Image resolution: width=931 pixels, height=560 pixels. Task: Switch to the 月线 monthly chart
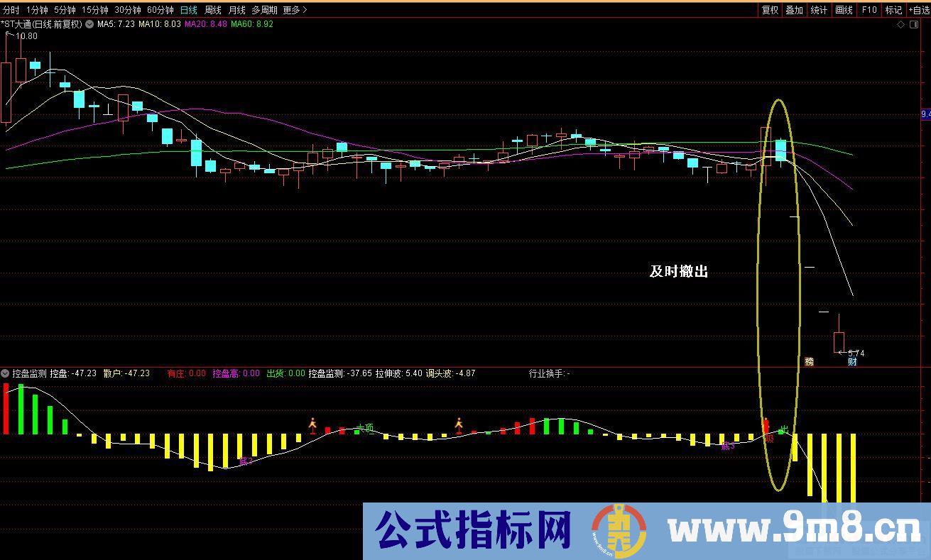236,10
